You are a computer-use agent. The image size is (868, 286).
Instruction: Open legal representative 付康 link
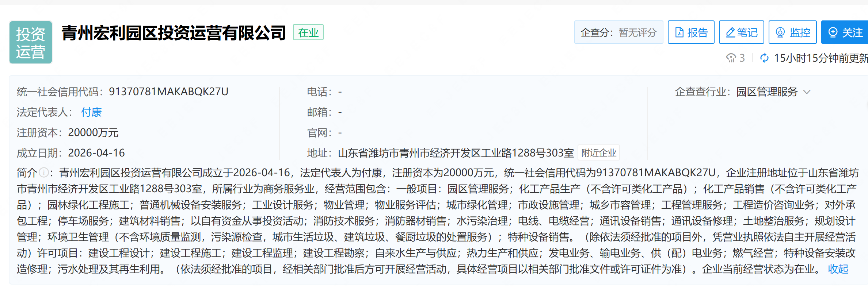(x=91, y=112)
